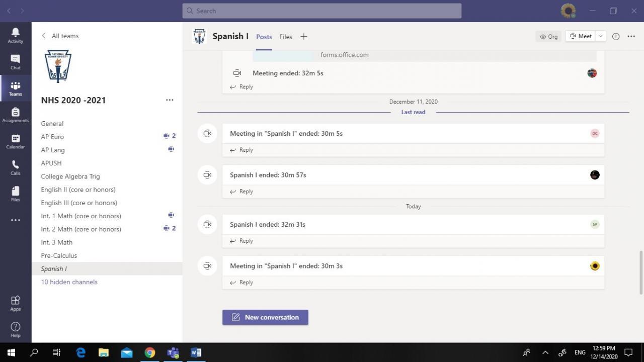
Task: Reply to 30m 3s meeting post
Action: point(242,283)
